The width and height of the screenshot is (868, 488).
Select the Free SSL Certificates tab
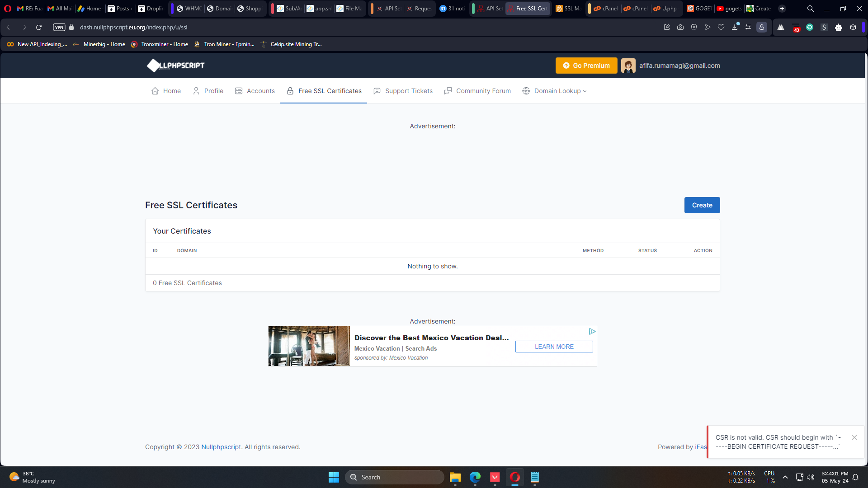(x=324, y=91)
